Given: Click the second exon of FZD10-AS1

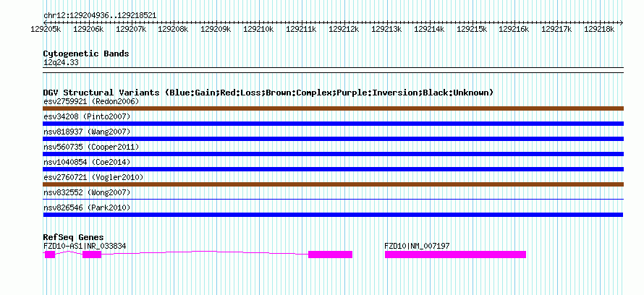Looking at the screenshot, I should click(92, 255).
